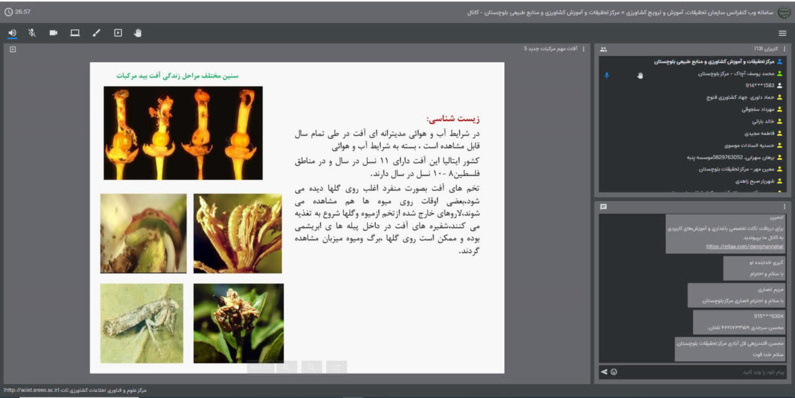The height and width of the screenshot is (398, 795).
Task: Open presentation panel three-dot options menu
Action: 583,49
